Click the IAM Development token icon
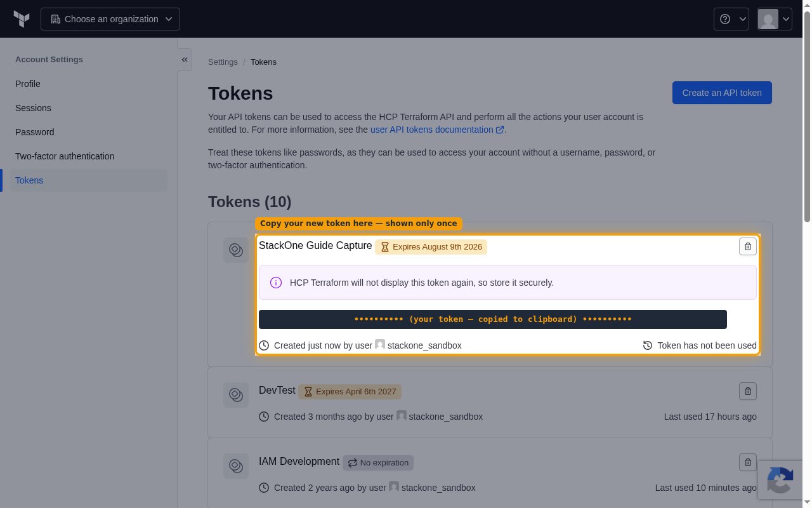812x508 pixels. pos(236,466)
